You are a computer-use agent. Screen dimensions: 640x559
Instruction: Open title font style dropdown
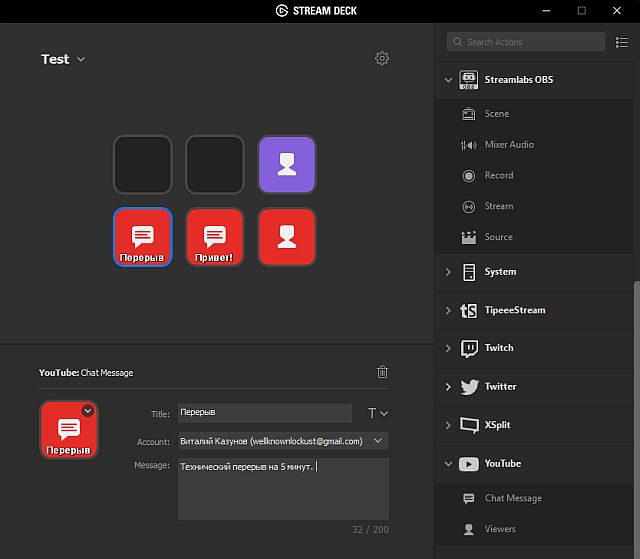click(377, 413)
